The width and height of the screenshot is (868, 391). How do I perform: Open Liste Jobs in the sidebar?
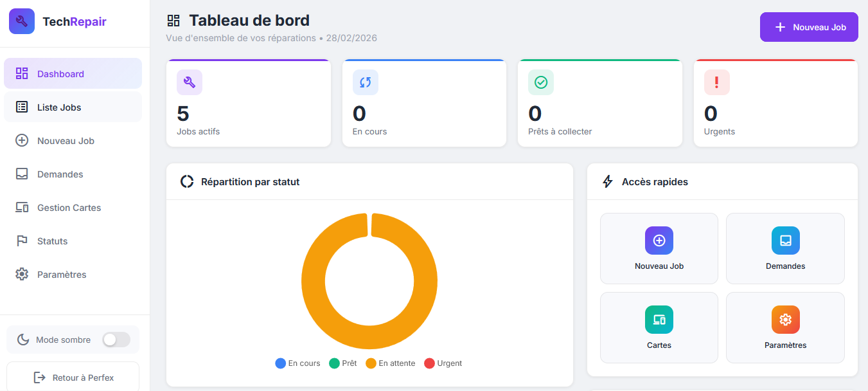click(73, 107)
